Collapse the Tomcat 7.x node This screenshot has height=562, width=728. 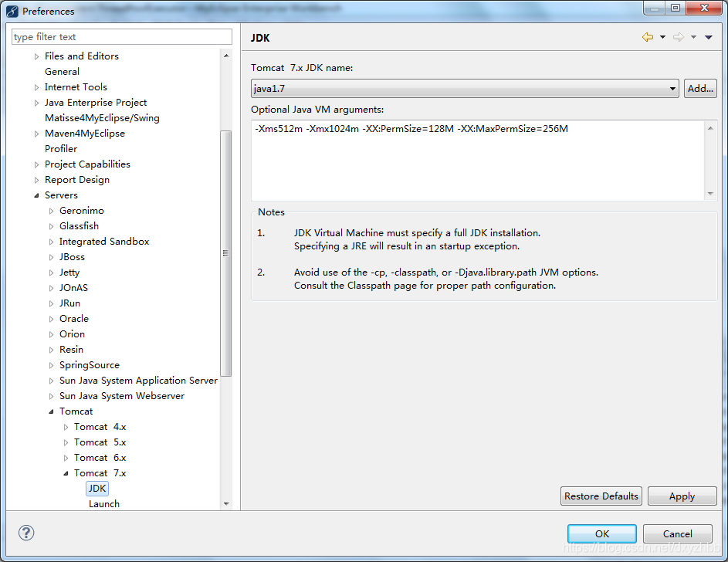point(66,473)
